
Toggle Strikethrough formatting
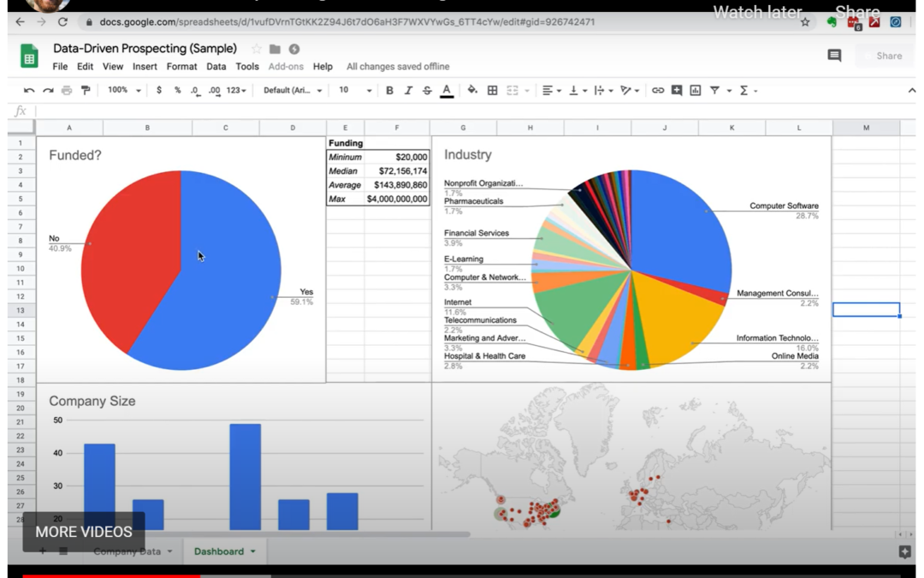pos(427,90)
